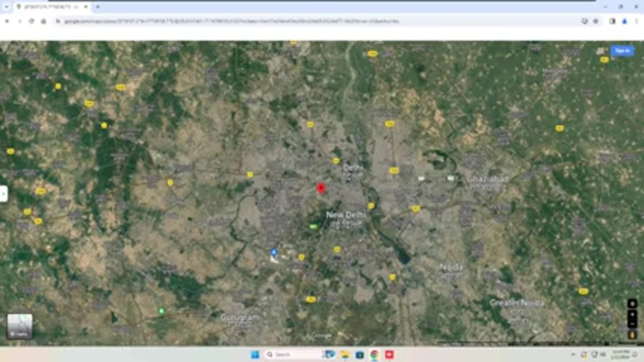Image resolution: width=644 pixels, height=362 pixels.
Task: Open the Windows Start menu
Action: [255, 354]
